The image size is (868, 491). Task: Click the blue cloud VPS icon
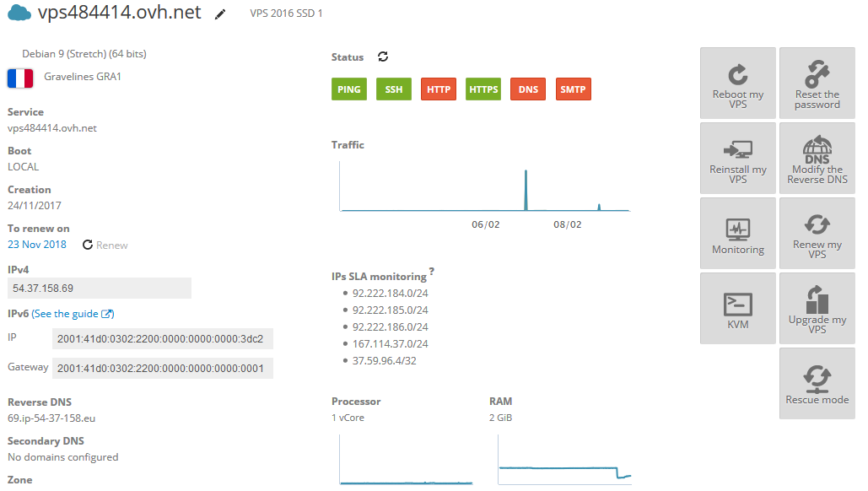(19, 13)
